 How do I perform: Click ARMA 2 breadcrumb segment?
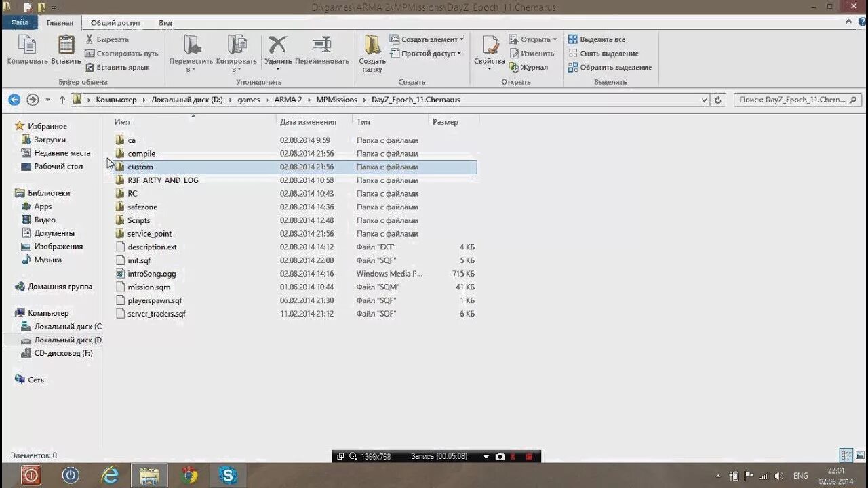(288, 100)
